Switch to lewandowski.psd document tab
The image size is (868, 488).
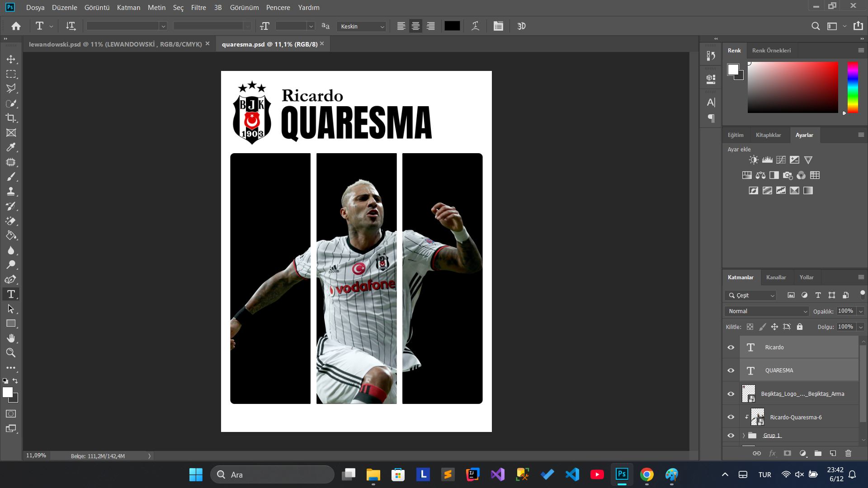coord(115,44)
